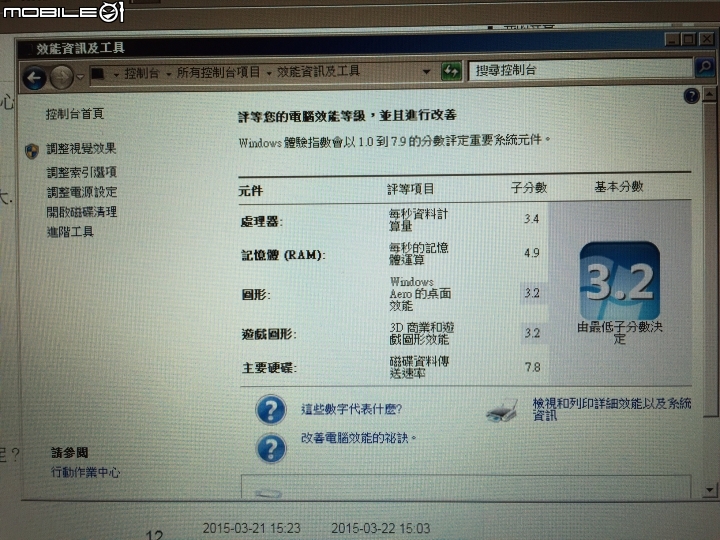The image size is (720, 540).
Task: Select the 遊戲圖形 row label
Action: click(269, 334)
